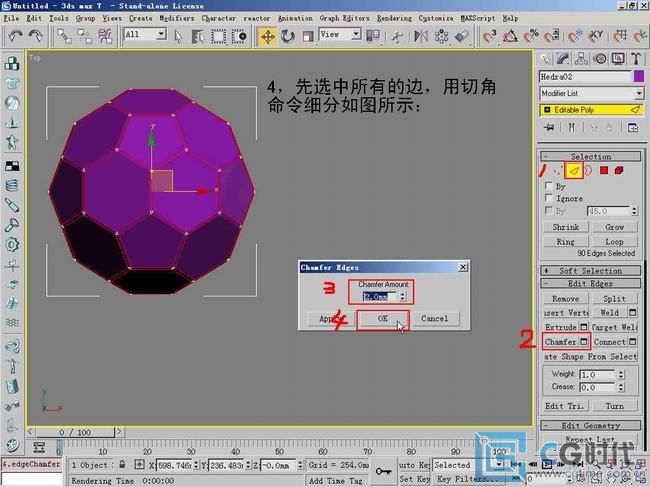Select Element sub-object level icon
This screenshot has height=487, width=650.
(619, 170)
